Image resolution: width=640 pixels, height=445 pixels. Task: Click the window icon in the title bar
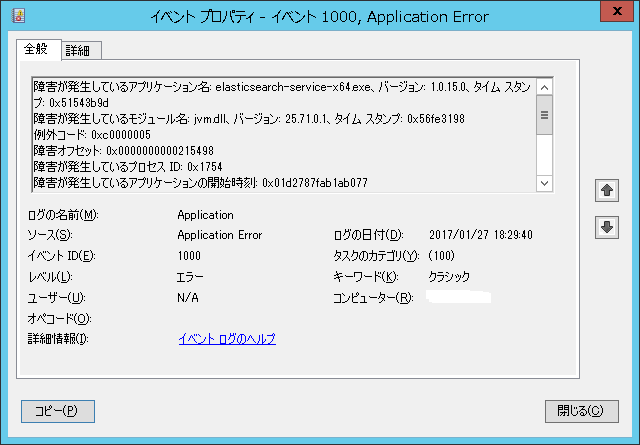(x=14, y=13)
